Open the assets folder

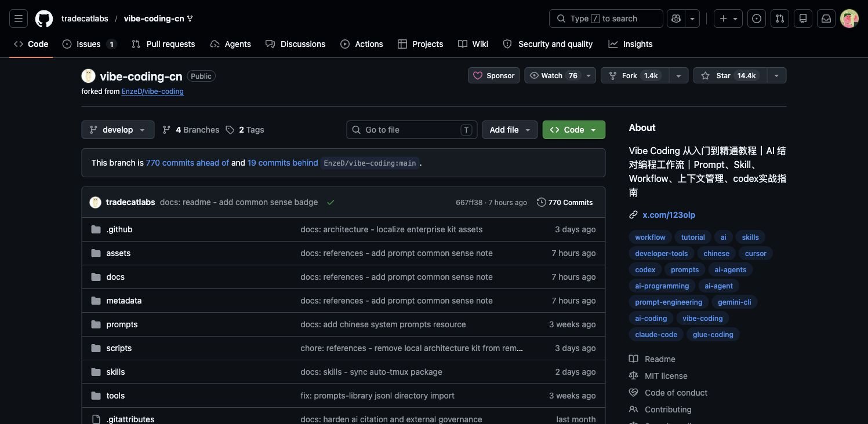(118, 253)
